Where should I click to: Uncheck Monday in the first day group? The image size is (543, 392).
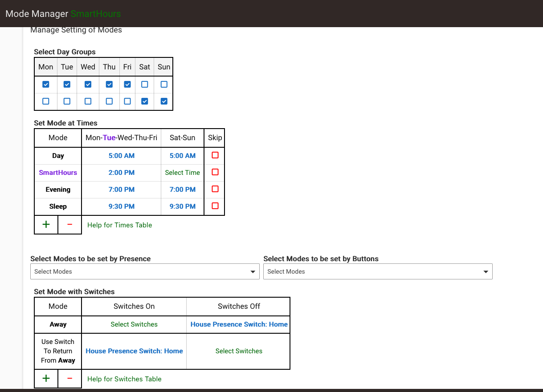46,84
